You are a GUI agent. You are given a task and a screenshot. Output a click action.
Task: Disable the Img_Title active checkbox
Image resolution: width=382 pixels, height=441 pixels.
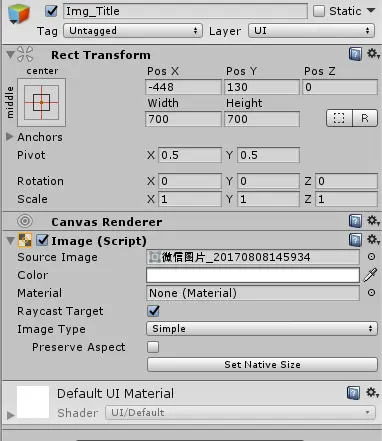coord(51,11)
